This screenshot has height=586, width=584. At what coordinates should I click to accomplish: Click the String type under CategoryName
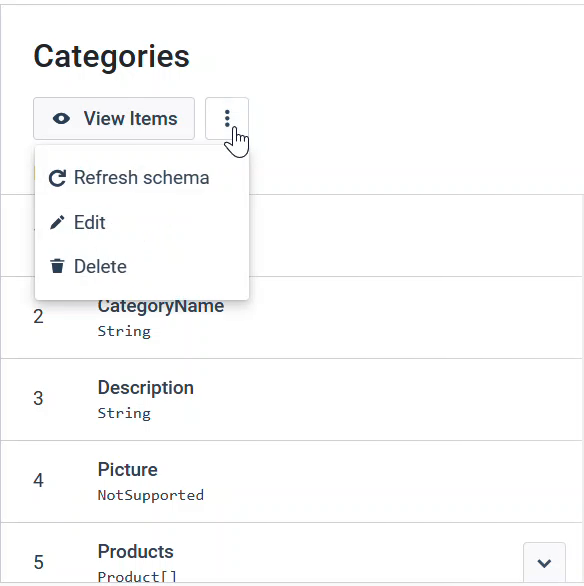coord(124,331)
